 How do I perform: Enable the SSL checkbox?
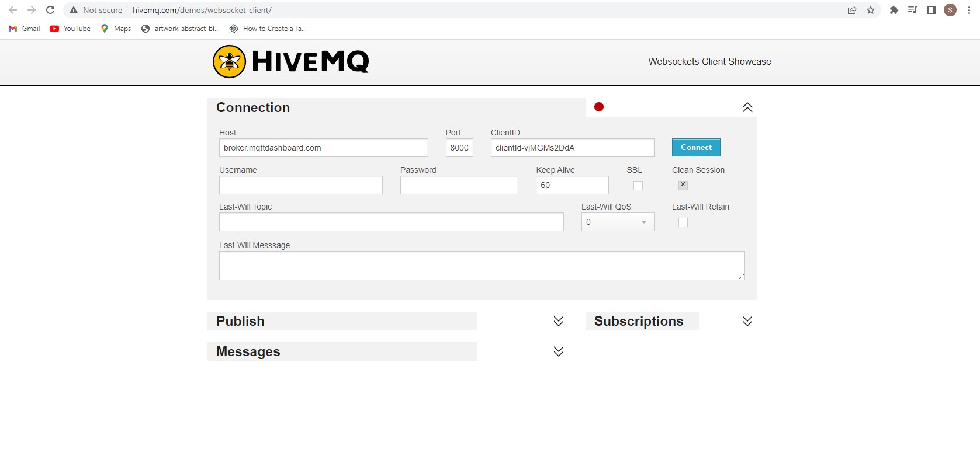coord(638,186)
